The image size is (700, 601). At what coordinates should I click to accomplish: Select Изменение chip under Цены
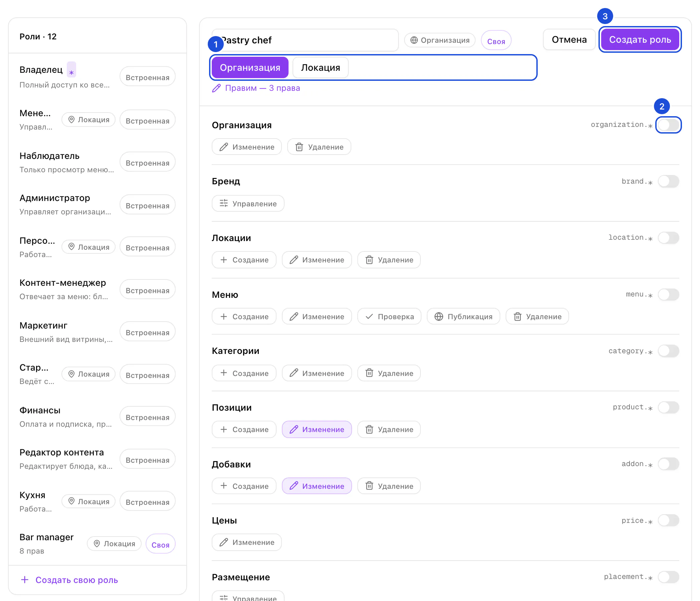[x=246, y=542]
